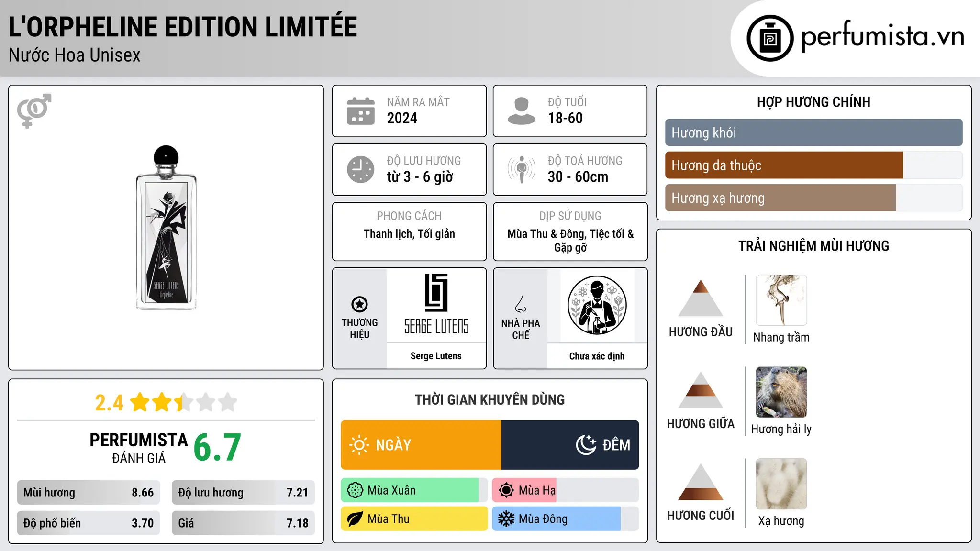This screenshot has height=551, width=980.
Task: Click the L'ORPHELINE EDITION LIMITÉE title
Action: click(x=183, y=27)
